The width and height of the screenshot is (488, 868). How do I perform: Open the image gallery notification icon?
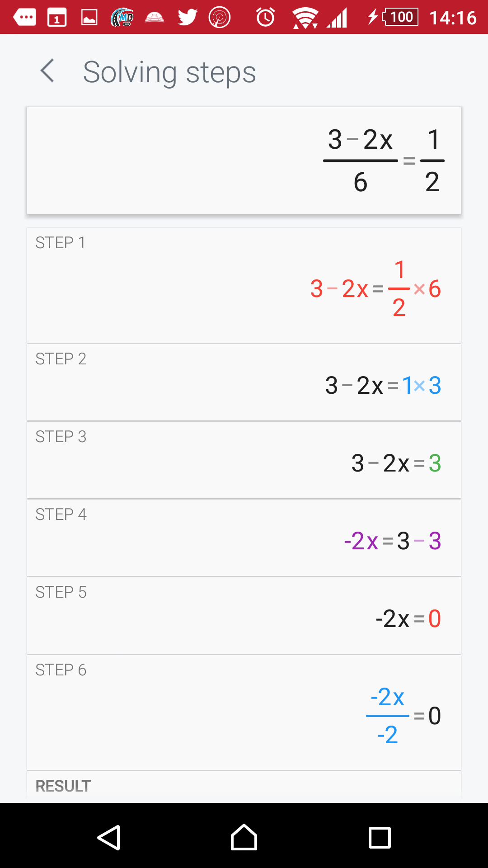tap(89, 18)
